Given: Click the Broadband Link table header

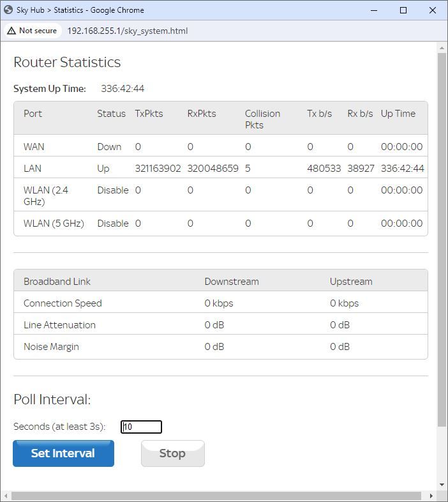Looking at the screenshot, I should pyautogui.click(x=57, y=281).
